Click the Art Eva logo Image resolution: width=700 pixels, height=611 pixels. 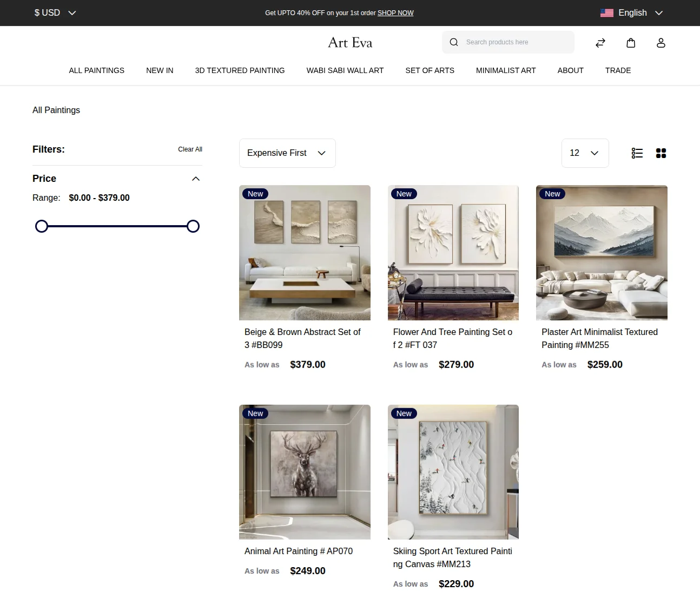349,42
